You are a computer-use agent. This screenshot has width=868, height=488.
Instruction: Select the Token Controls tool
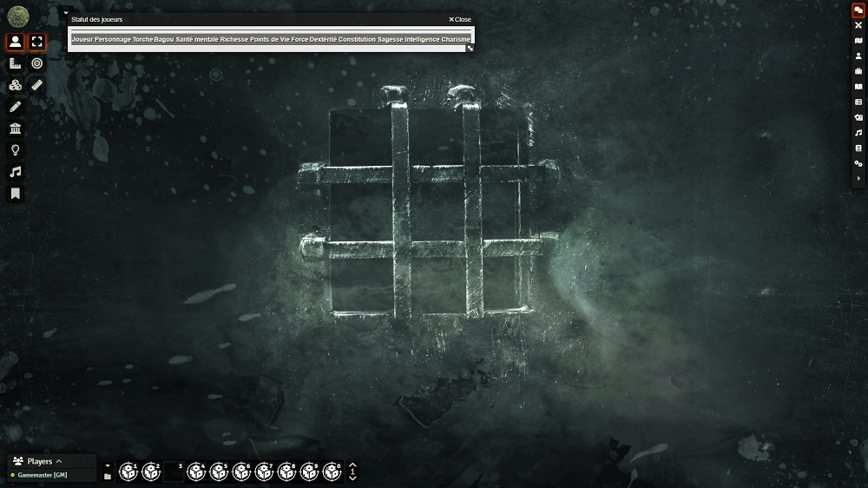pos(15,42)
